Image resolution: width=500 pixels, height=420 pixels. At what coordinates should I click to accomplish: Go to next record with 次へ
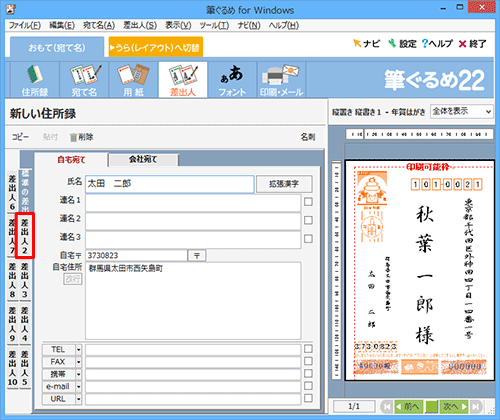pyautogui.click(x=454, y=406)
